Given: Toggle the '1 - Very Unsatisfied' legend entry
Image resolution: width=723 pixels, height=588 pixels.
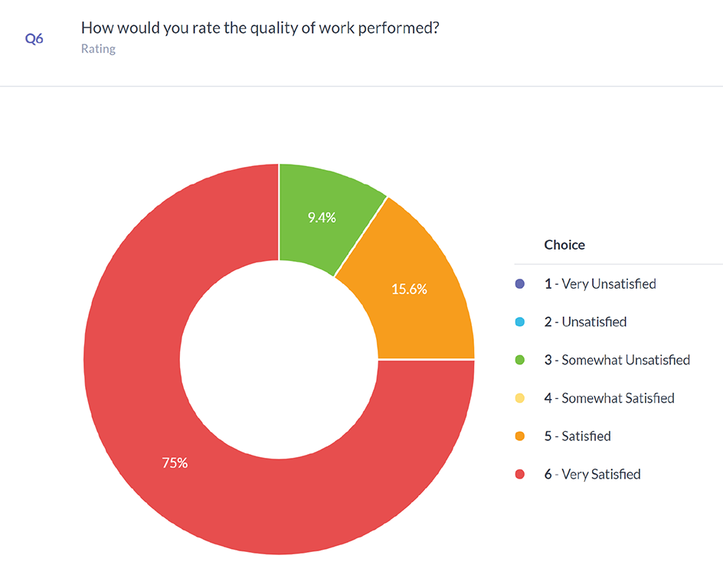Looking at the screenshot, I should tap(600, 284).
